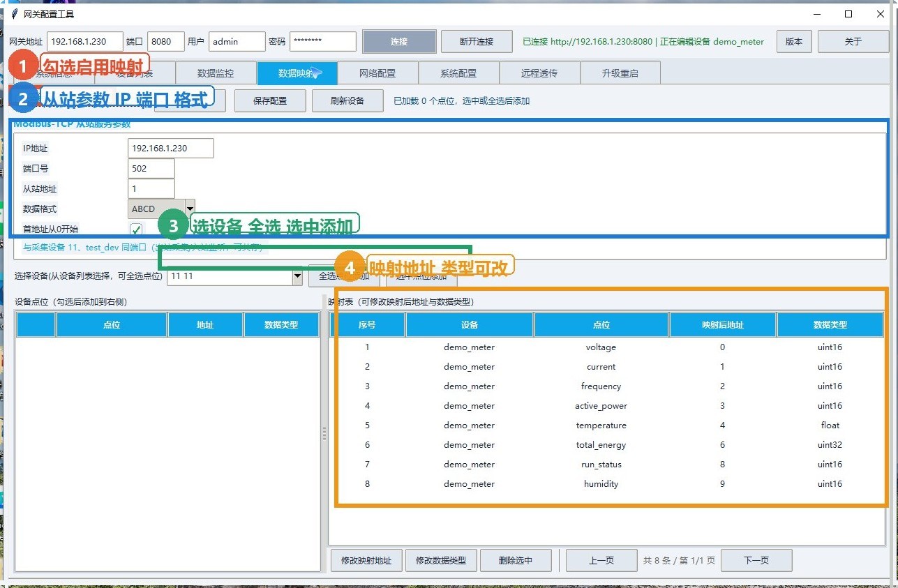Click the 保存配置 button
Screen dimensions: 898x588
[x=270, y=100]
